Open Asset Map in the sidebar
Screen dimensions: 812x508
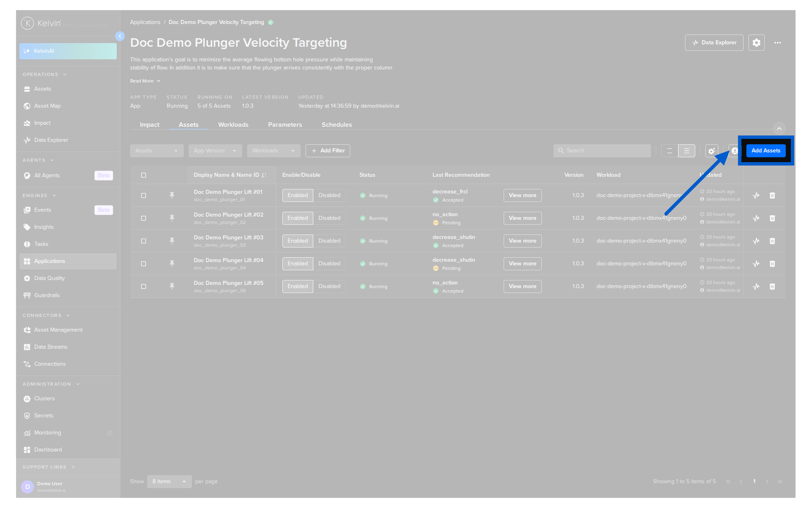coord(68,106)
